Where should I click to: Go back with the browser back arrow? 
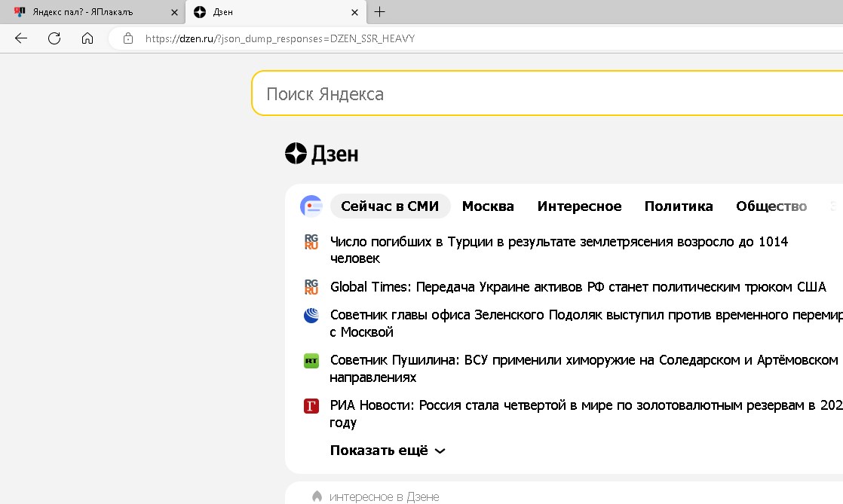[x=21, y=38]
